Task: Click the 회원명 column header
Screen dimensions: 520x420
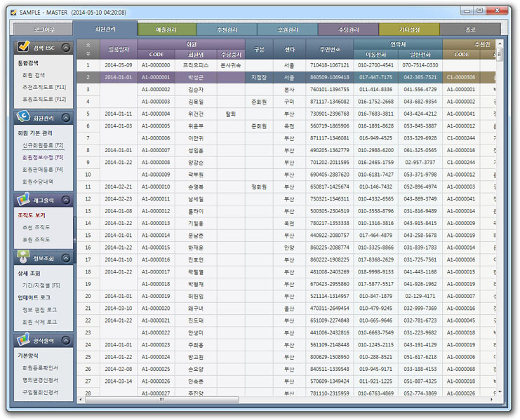Action: [x=196, y=54]
